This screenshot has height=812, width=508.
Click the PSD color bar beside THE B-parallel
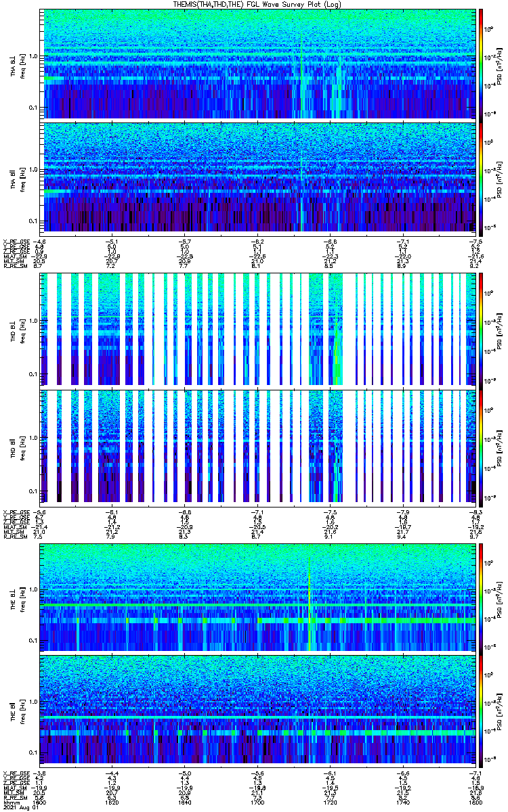pyautogui.click(x=481, y=710)
